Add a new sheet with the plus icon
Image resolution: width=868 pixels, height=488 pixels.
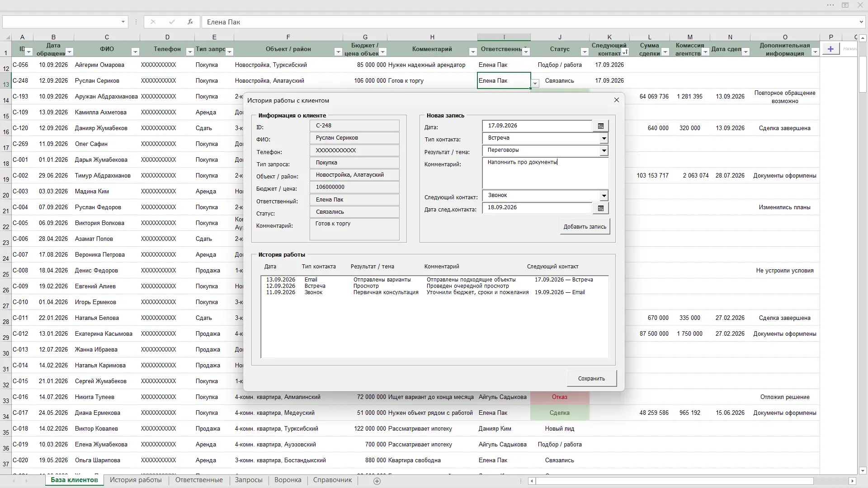(x=377, y=481)
